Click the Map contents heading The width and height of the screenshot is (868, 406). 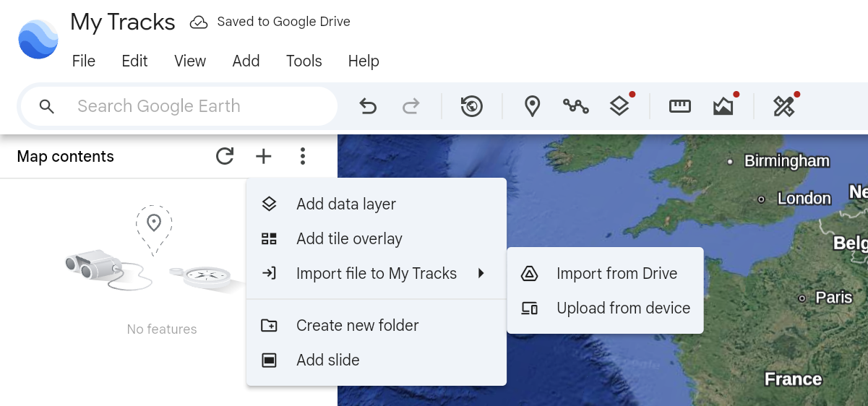coord(65,156)
